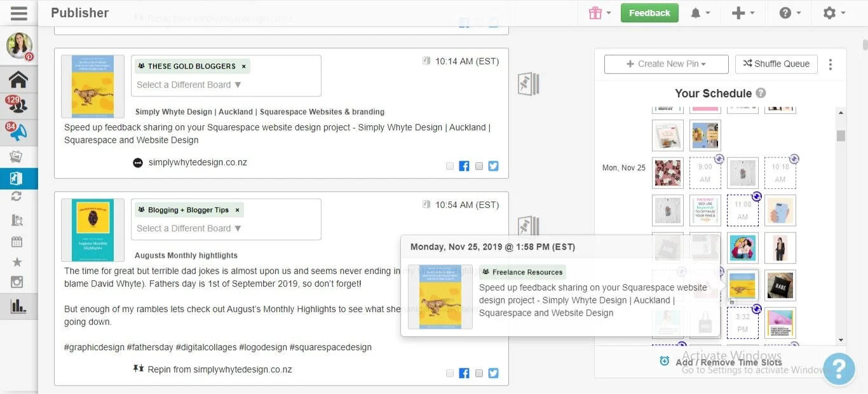Click Facebook icon on the simplywhytedesign pin

[464, 166]
